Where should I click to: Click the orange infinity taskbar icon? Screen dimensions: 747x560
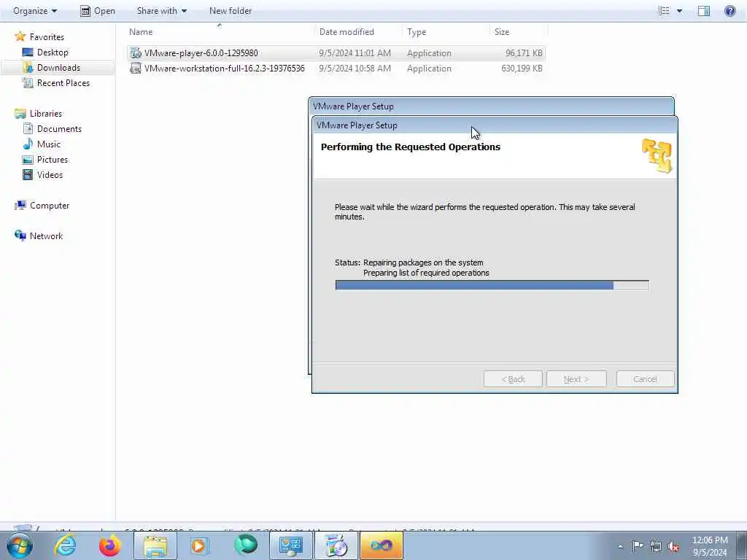pyautogui.click(x=381, y=545)
